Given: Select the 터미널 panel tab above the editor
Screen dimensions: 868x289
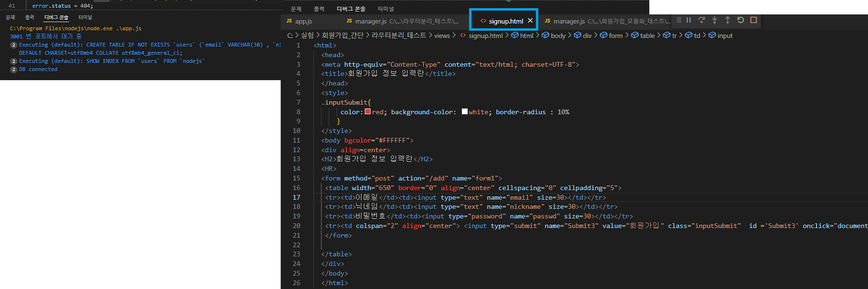Looking at the screenshot, I should (385, 9).
